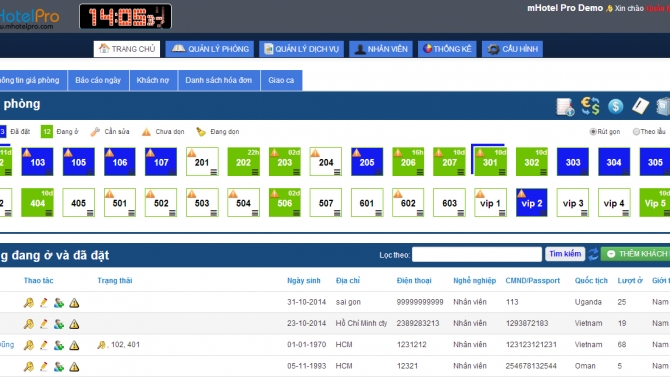Viewport: 670px width, 377px height.
Task: Click the Tìm kiếm search button
Action: tap(565, 254)
